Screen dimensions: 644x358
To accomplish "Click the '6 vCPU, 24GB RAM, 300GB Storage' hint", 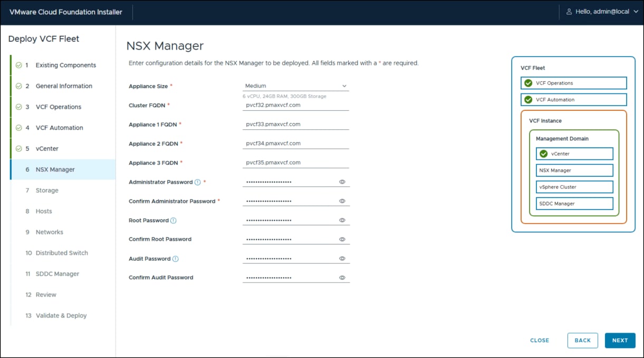I will [x=284, y=96].
